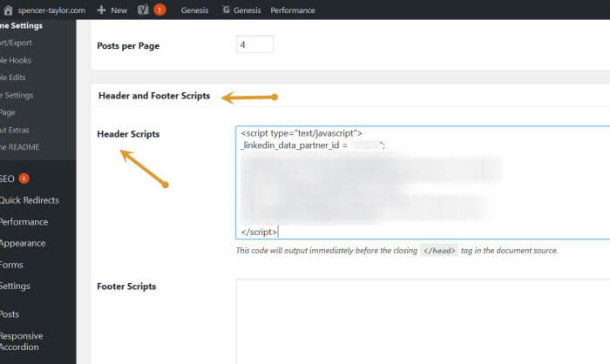Click inside the Header Scripts textarea
This screenshot has width=610, height=364.
423,182
